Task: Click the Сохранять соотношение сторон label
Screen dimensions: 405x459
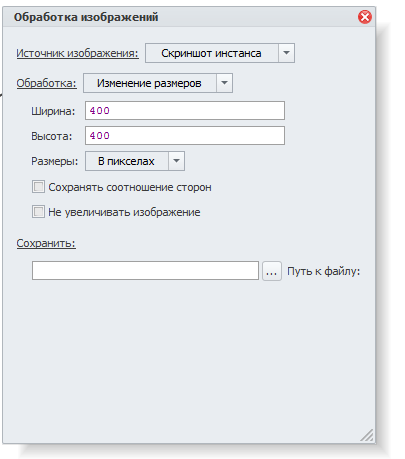Action: point(130,187)
